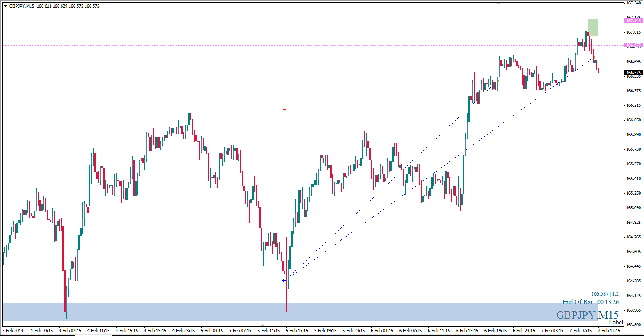Click the blue star arrow marker at swing low
This screenshot has width=644, height=336.
click(x=284, y=281)
